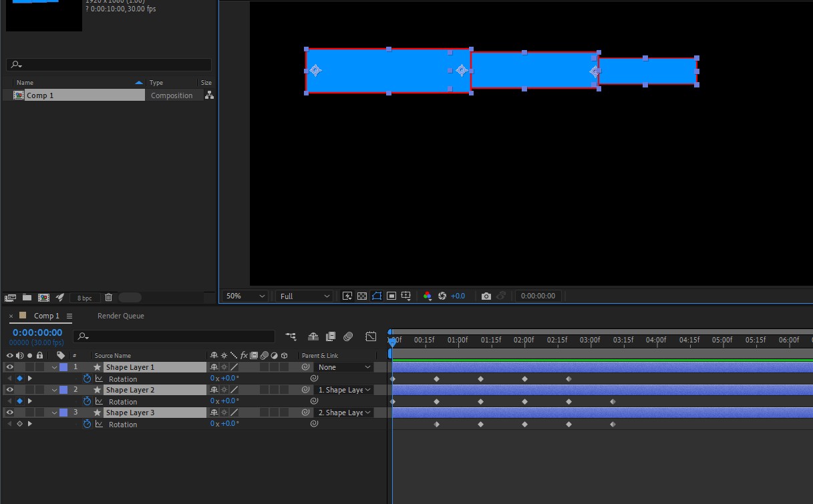
Task: Include Shape Layer 1 Rotation in graph editor
Action: (x=99, y=379)
